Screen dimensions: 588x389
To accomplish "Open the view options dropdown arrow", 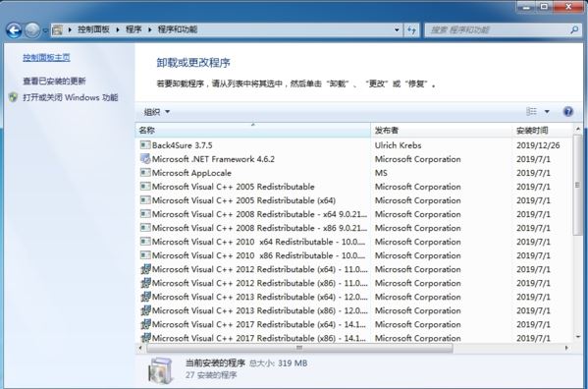I will tap(547, 111).
